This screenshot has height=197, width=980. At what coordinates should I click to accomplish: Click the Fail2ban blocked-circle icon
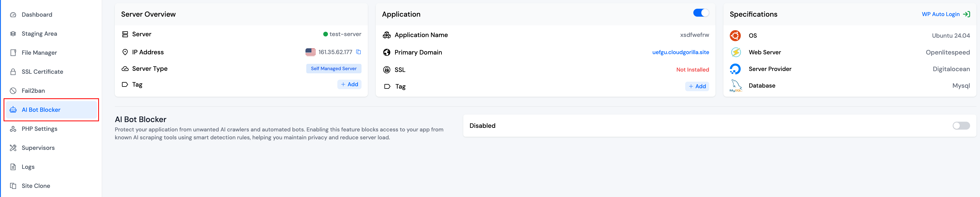(x=13, y=91)
